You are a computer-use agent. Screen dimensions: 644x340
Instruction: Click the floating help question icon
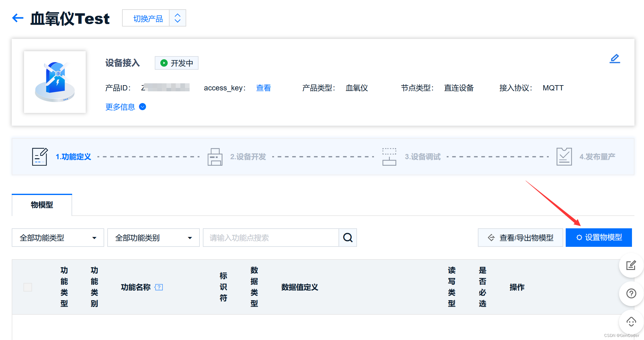(x=631, y=293)
